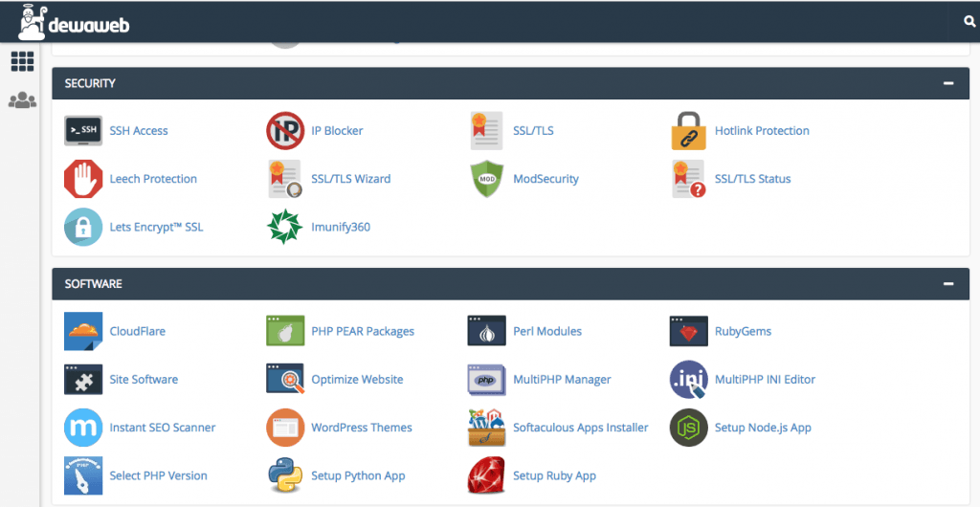Image resolution: width=980 pixels, height=507 pixels.
Task: Click the Optimize Website icon
Action: click(x=285, y=379)
